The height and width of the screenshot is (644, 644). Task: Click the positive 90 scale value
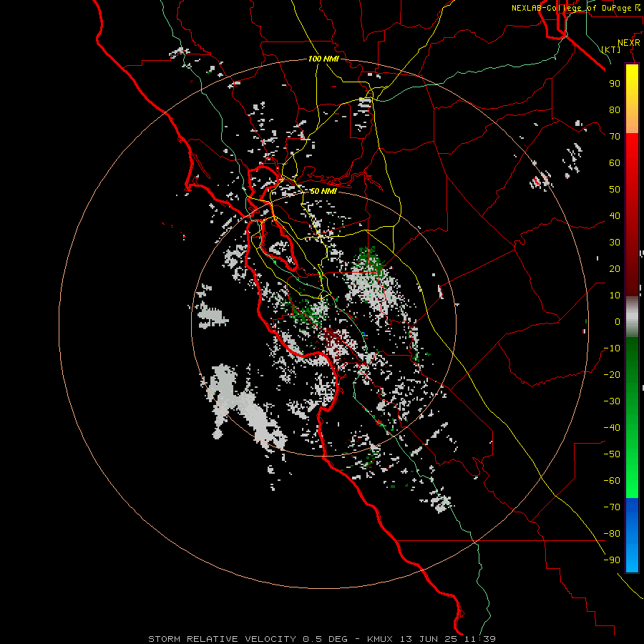pos(615,84)
